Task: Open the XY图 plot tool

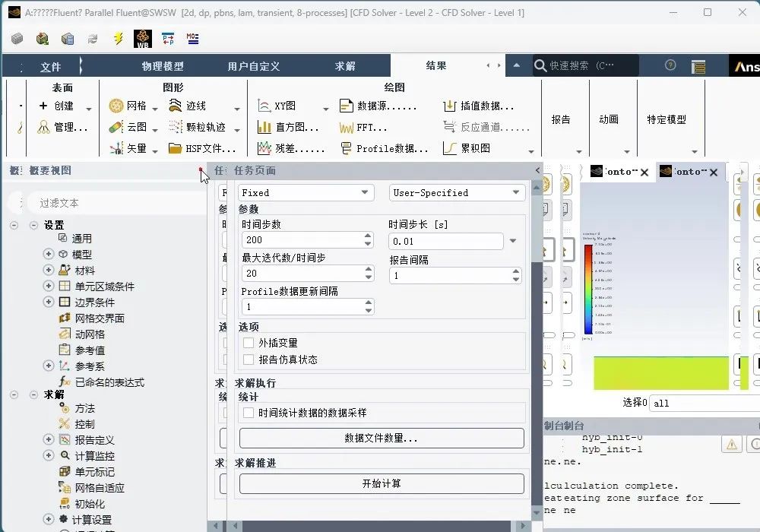Action: tap(264, 106)
